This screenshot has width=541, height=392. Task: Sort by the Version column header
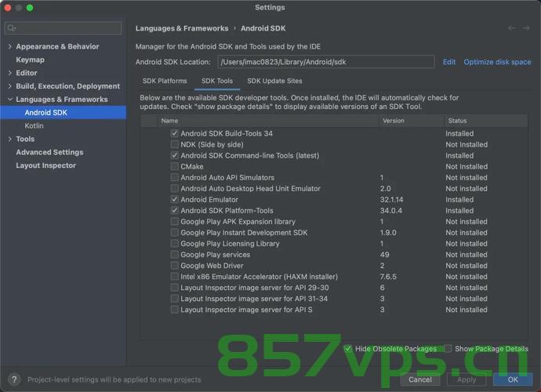click(x=411, y=121)
